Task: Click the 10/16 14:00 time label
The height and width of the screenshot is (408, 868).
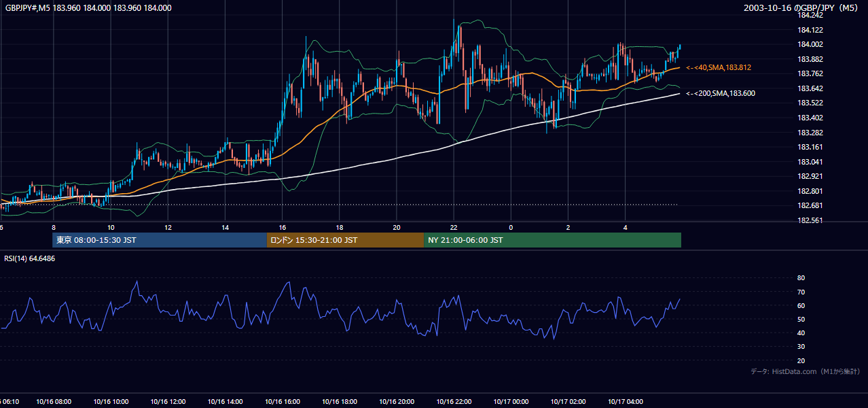Action: coord(225,402)
